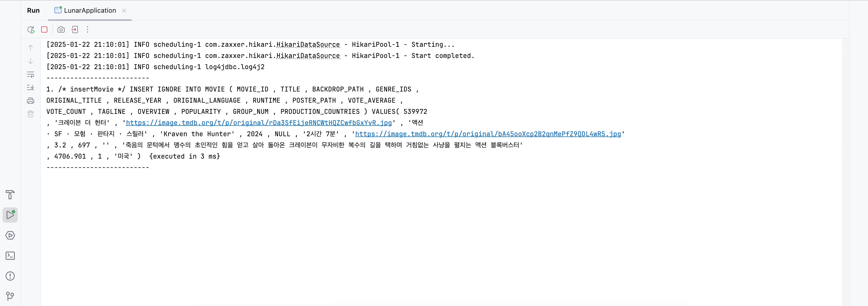This screenshot has width=868, height=306.
Task: Stop the running application
Action: tap(44, 30)
